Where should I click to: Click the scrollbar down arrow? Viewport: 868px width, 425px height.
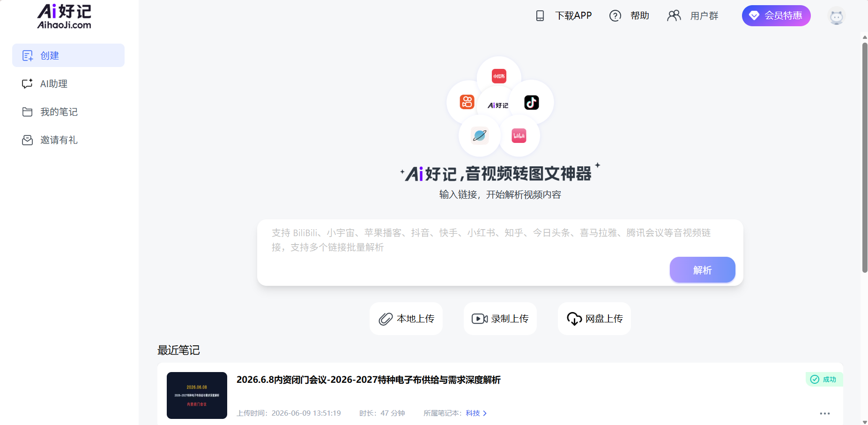(x=865, y=422)
